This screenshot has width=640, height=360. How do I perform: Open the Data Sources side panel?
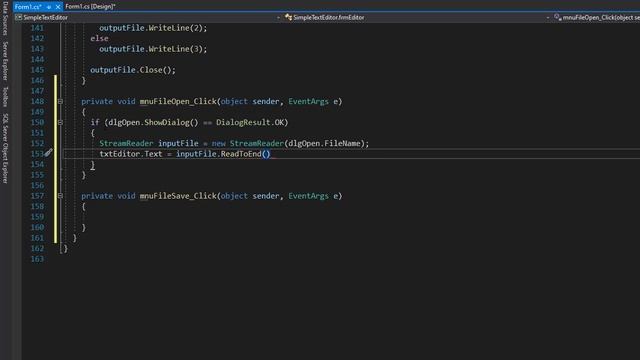click(5, 18)
